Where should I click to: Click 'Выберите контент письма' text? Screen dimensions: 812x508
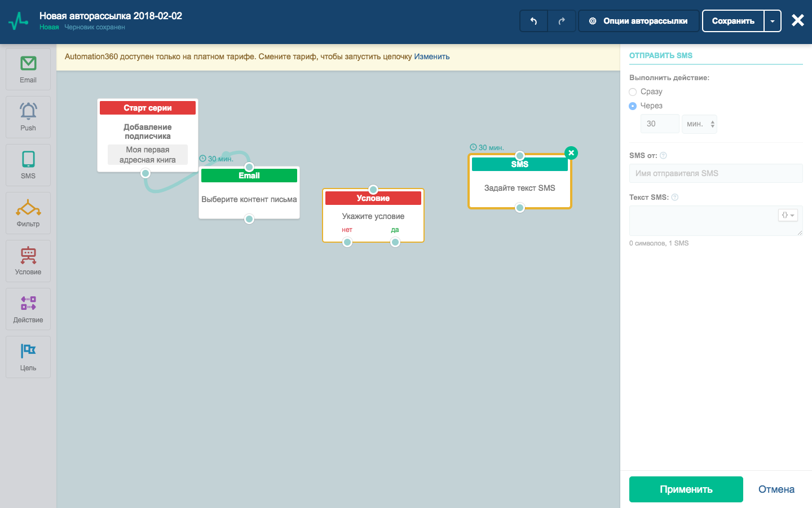point(249,199)
